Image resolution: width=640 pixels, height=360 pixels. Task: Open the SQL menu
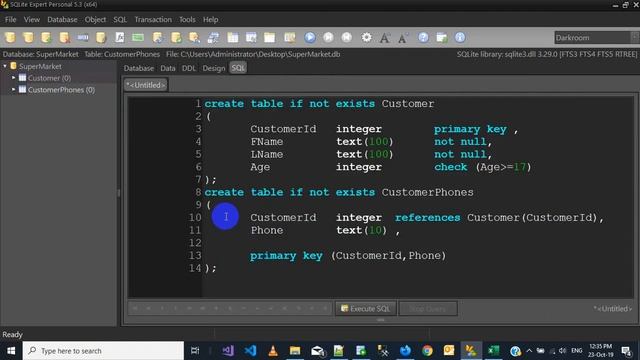click(120, 20)
